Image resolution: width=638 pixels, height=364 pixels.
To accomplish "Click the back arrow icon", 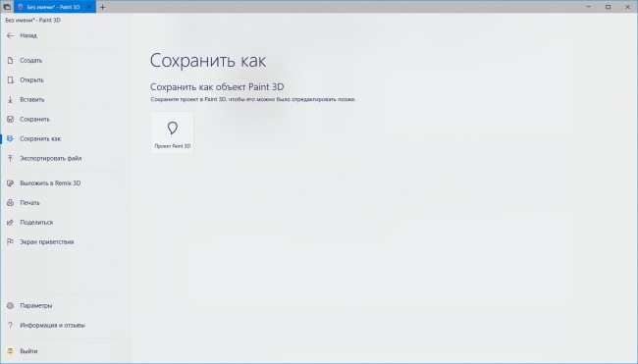I will (10, 35).
